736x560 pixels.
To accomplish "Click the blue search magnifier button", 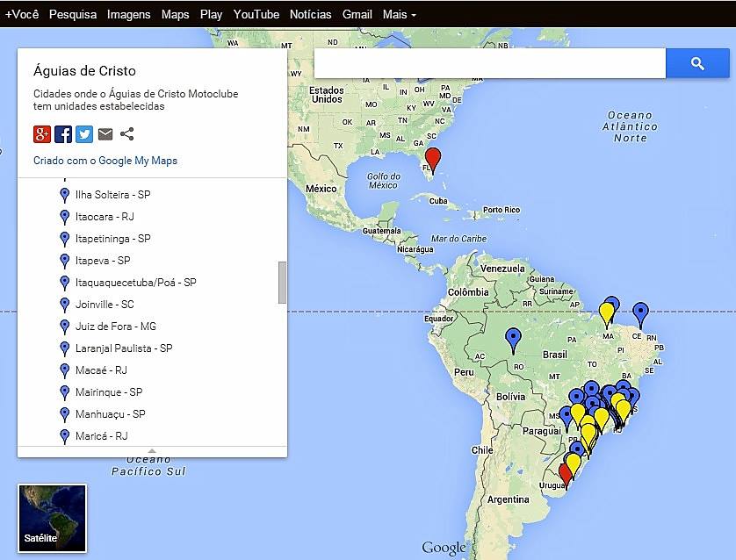I will (x=697, y=63).
